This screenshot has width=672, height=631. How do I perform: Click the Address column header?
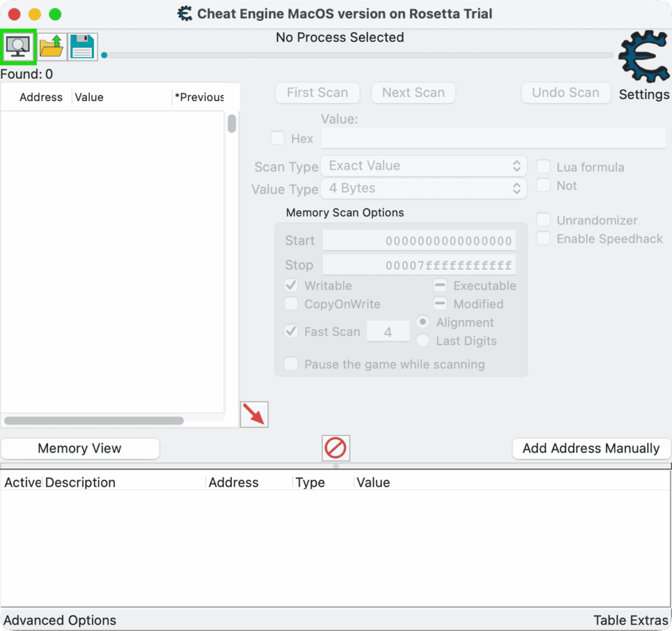pos(41,97)
